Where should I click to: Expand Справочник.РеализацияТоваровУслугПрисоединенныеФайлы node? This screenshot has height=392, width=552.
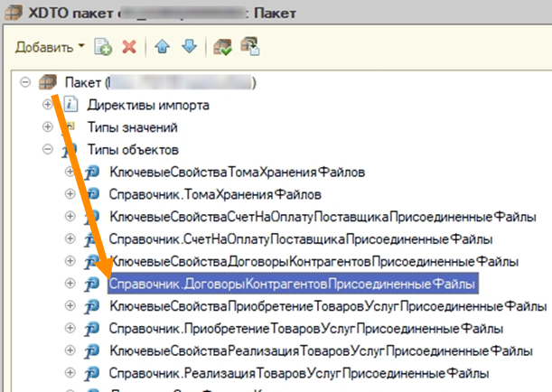[x=70, y=373]
